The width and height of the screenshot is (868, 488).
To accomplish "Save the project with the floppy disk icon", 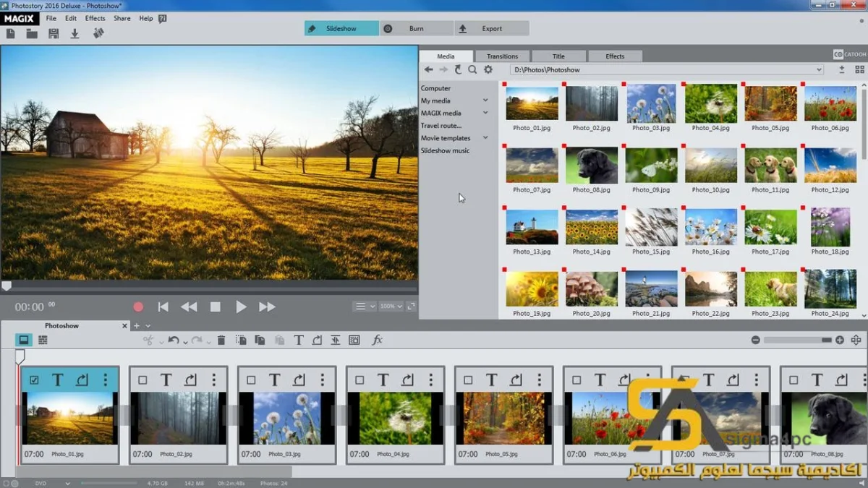I will [x=54, y=33].
